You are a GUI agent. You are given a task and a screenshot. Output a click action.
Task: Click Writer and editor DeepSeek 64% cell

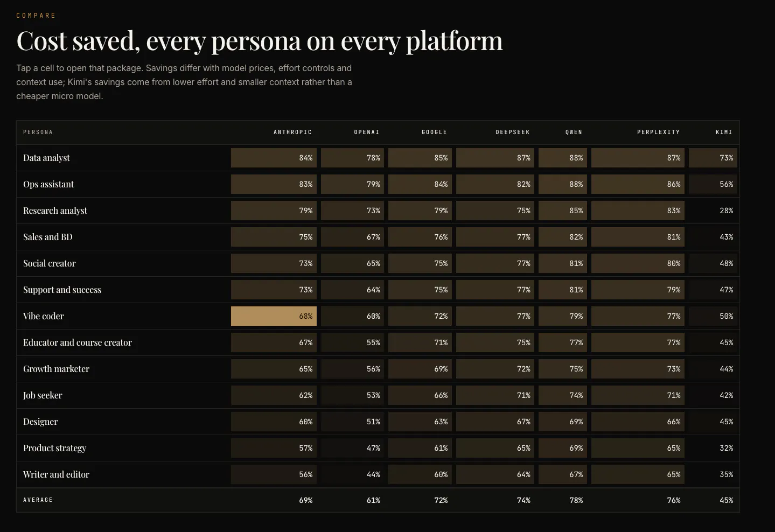coord(495,474)
